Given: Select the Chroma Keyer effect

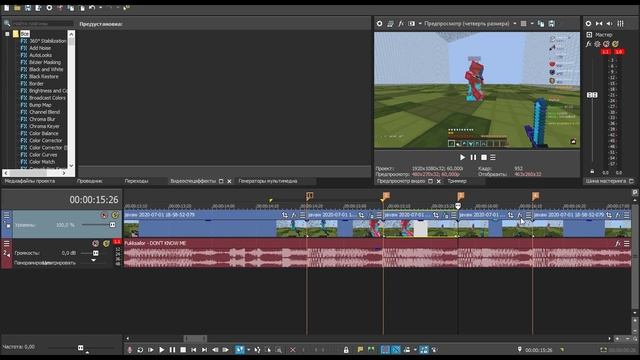Looking at the screenshot, I should click(x=44, y=126).
